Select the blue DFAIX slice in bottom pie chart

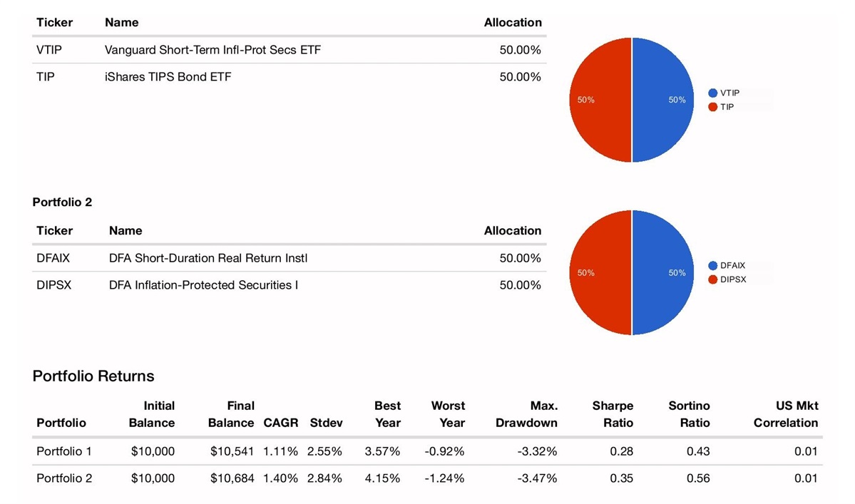click(x=663, y=273)
